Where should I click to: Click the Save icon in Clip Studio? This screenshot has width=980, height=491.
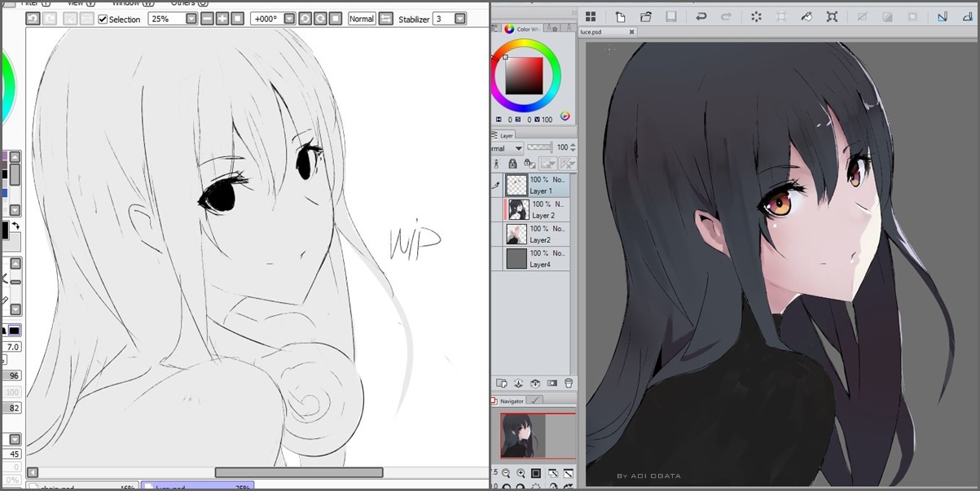[x=671, y=16]
